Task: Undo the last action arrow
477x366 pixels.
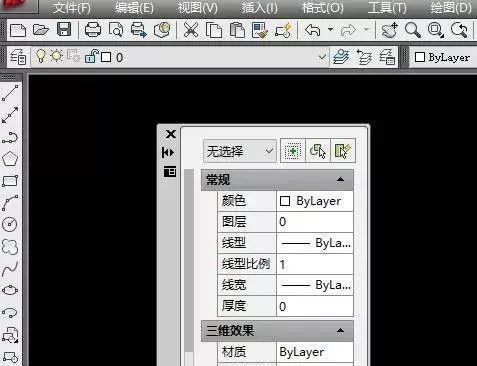Action: click(x=313, y=30)
